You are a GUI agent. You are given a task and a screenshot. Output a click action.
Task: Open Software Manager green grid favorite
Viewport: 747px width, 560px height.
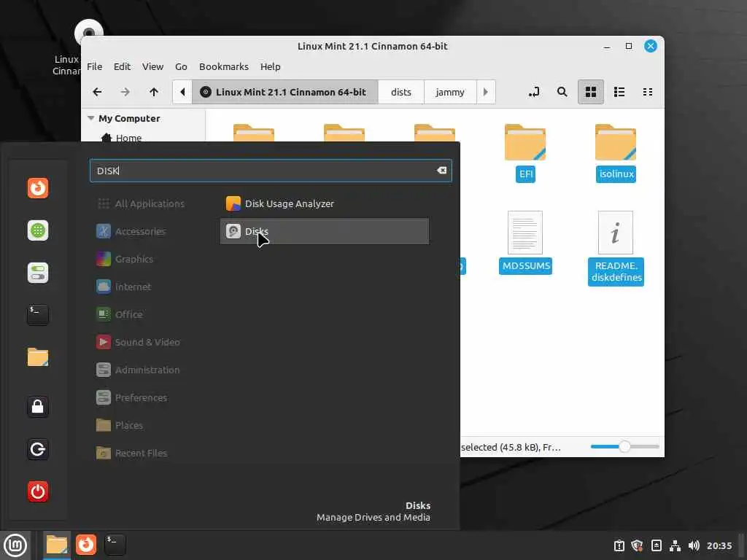pyautogui.click(x=38, y=230)
